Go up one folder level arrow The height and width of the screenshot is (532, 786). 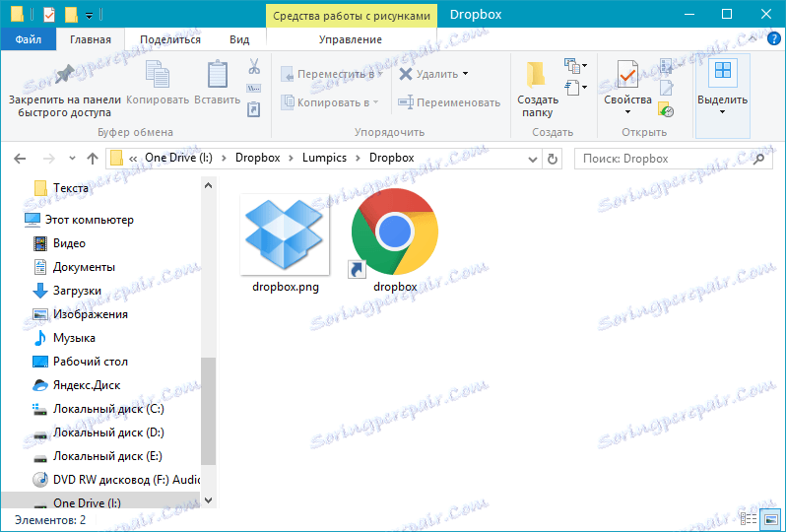(x=93, y=159)
